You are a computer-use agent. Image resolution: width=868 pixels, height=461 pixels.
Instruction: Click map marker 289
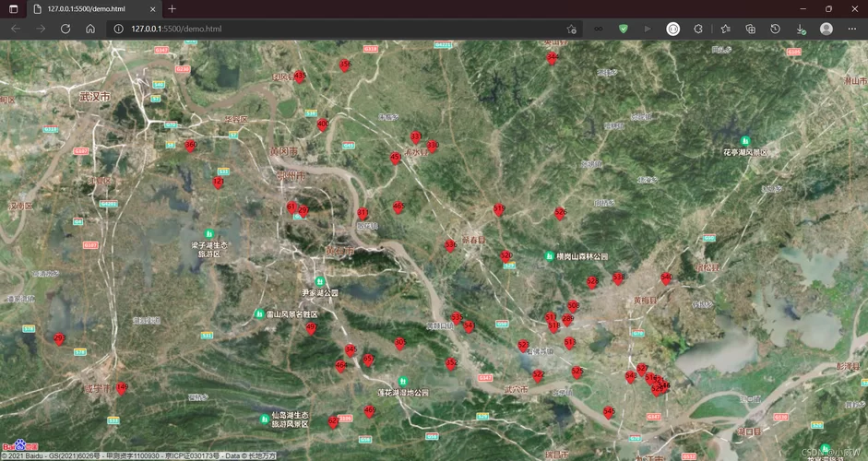(567, 320)
